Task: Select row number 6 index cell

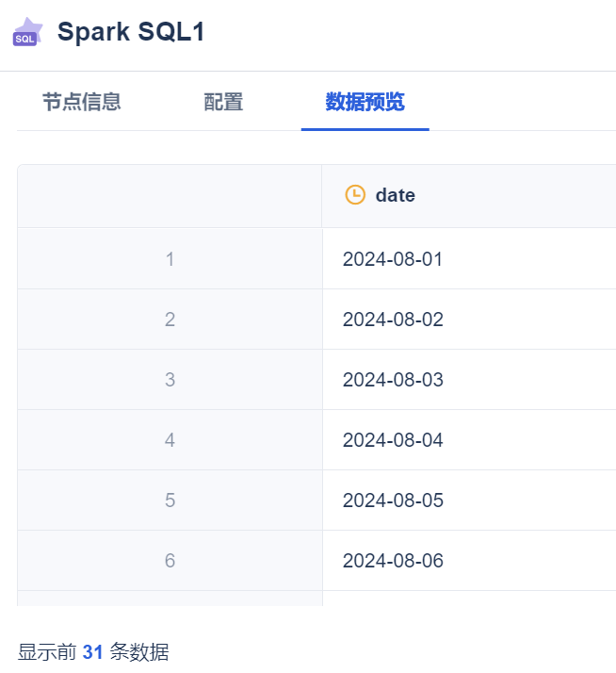Action: 170,561
